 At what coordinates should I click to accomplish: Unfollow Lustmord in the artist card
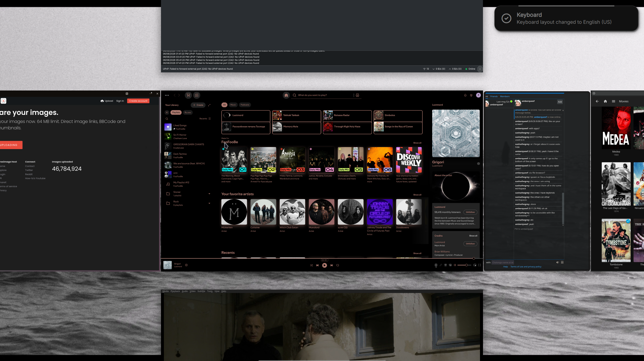pos(470,212)
